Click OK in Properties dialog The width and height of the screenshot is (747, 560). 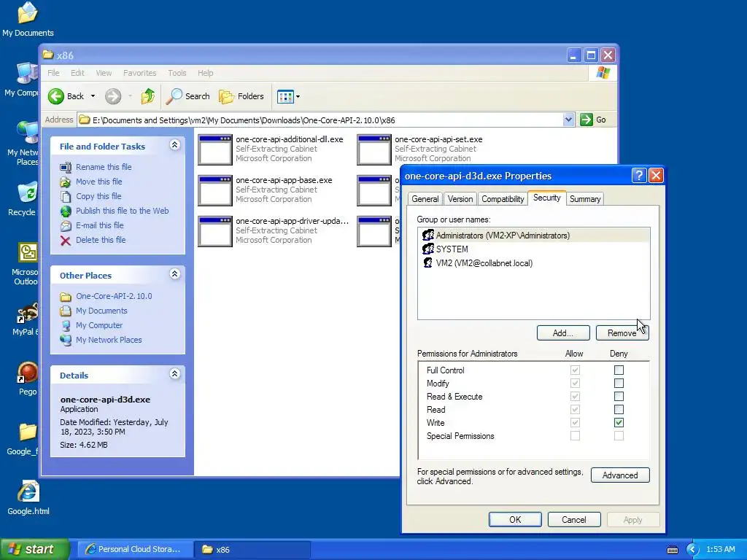click(x=515, y=519)
